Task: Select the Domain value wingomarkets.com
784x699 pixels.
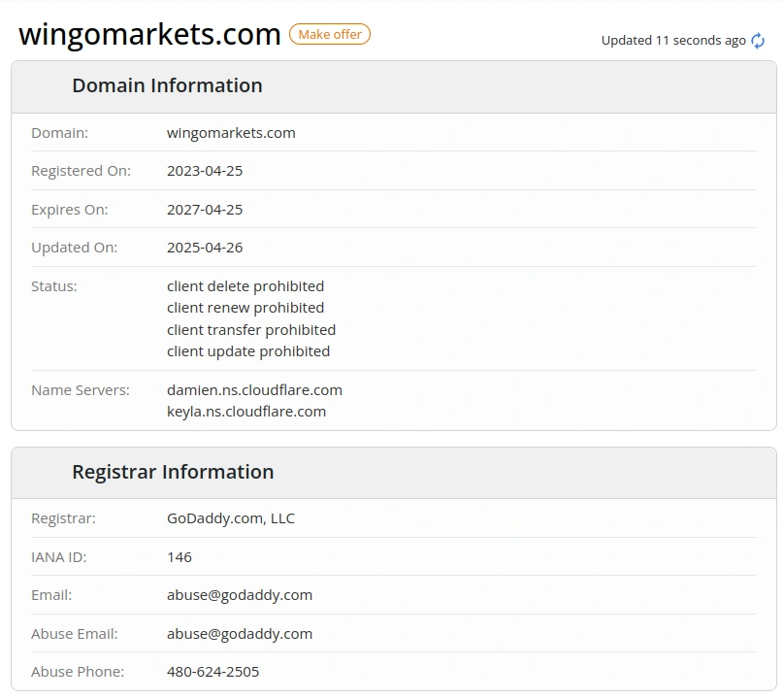Action: [231, 133]
